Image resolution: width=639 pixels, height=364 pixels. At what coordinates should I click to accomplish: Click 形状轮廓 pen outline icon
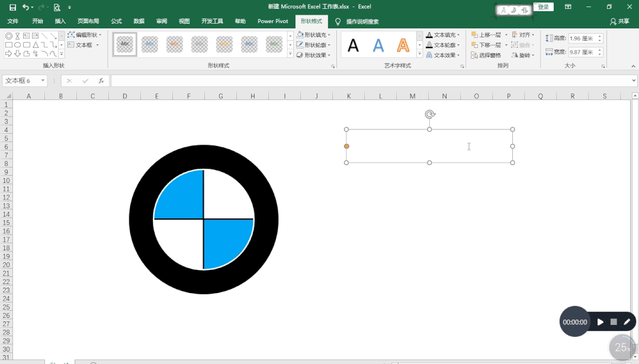click(300, 45)
